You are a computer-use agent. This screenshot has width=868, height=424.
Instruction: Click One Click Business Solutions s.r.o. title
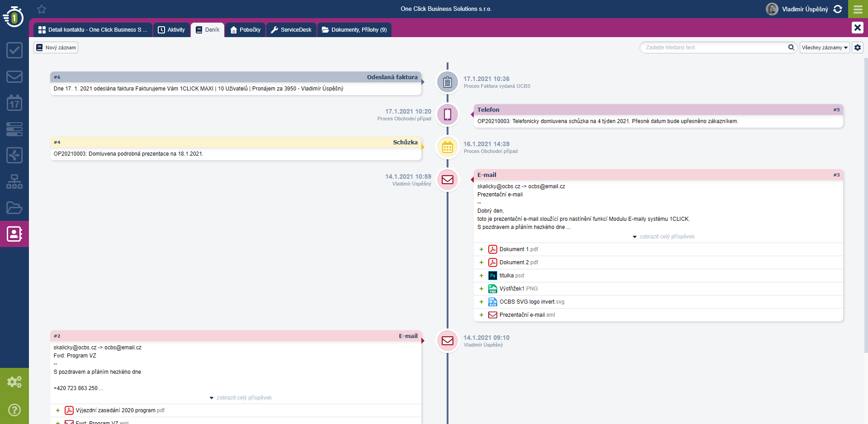click(x=446, y=9)
